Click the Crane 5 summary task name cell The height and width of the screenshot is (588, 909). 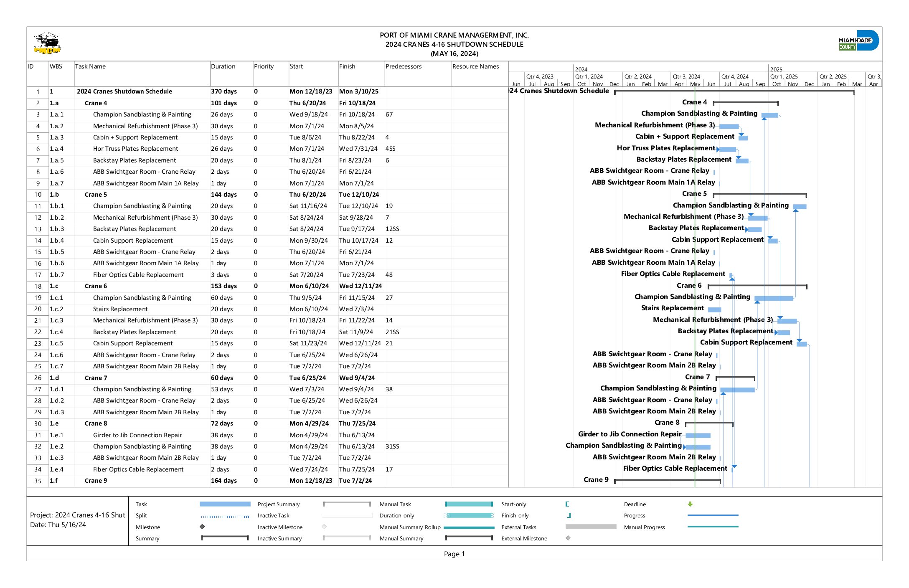point(96,195)
